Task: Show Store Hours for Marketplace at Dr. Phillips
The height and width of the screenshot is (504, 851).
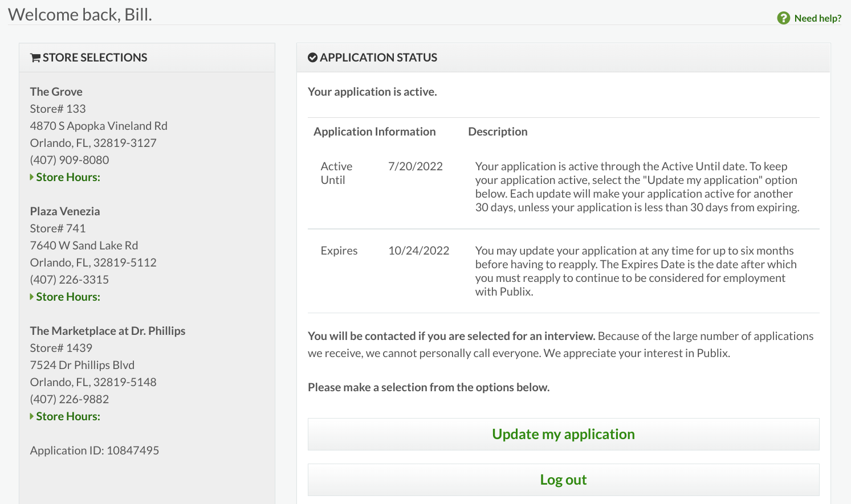Action: point(68,416)
